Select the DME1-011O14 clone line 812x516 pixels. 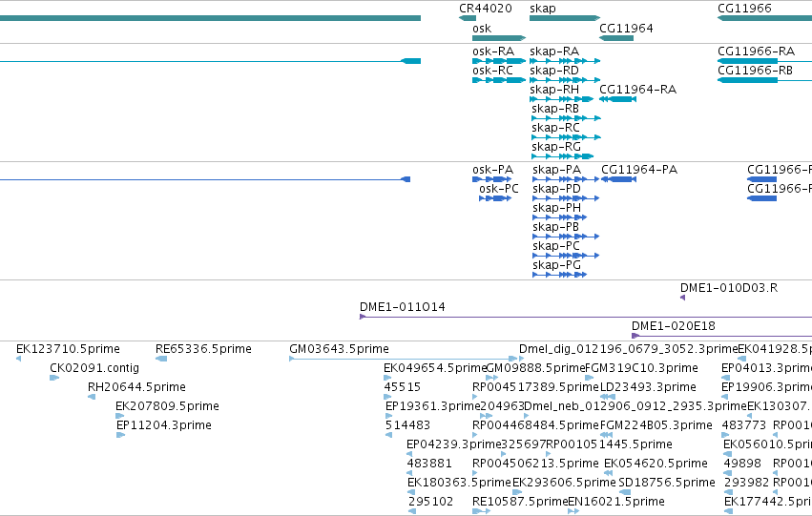coord(586,317)
